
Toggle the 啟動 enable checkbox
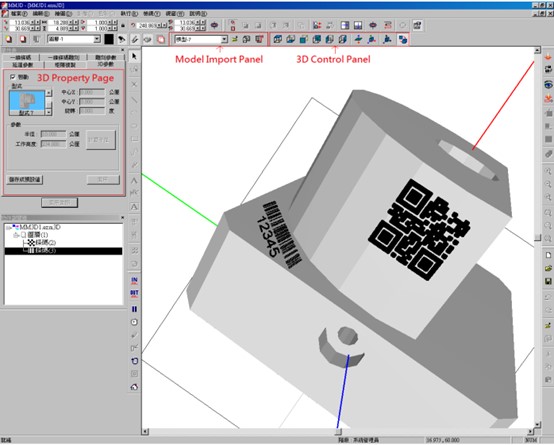tap(13, 77)
